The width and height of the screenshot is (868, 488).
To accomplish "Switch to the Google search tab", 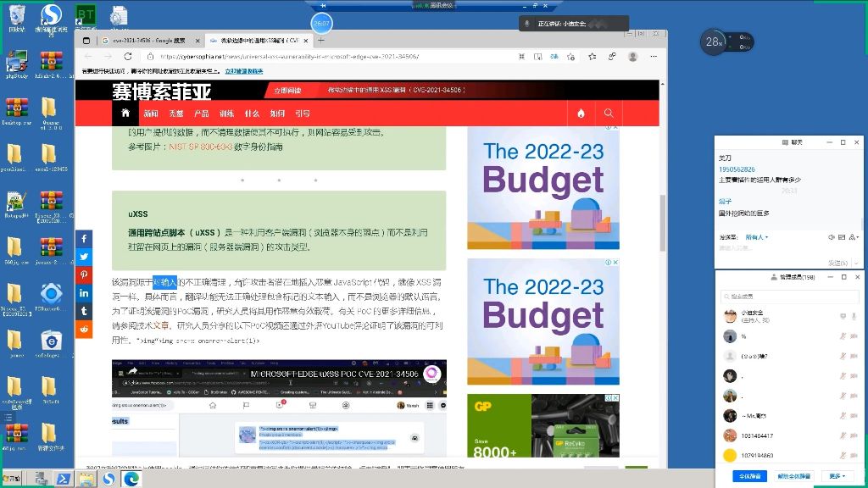I will (x=151, y=41).
